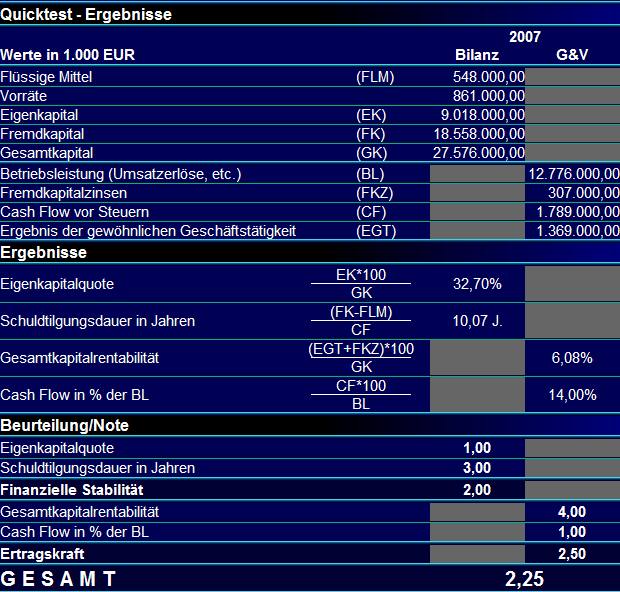The image size is (620, 592).
Task: Select the Cash Flow in % result 14,00%
Action: [x=572, y=395]
